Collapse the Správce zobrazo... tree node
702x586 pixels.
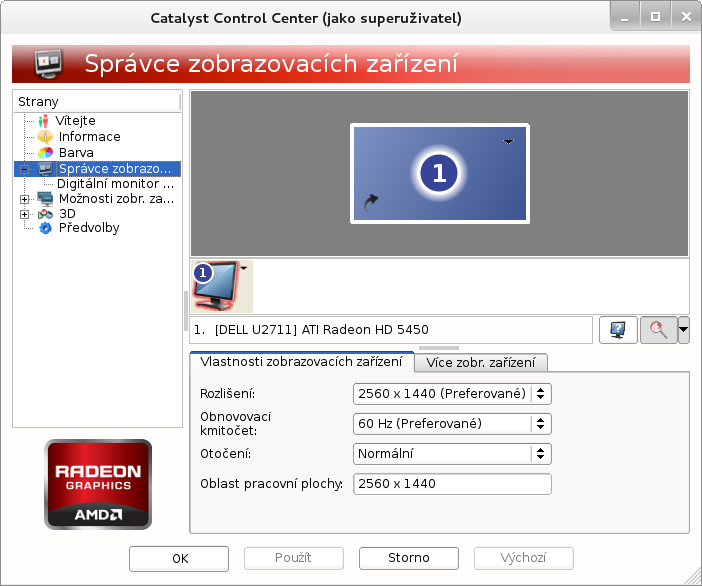coord(25,169)
